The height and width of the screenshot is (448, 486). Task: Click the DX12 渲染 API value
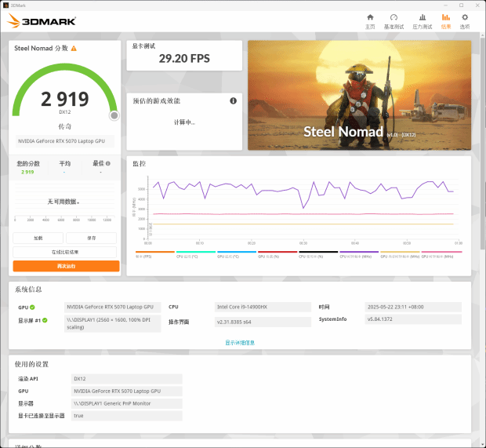(127, 379)
